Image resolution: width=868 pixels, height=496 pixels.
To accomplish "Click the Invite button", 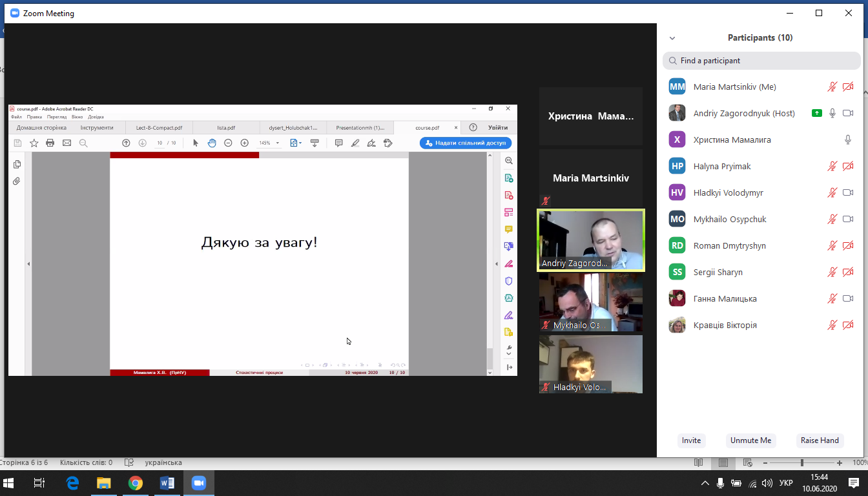I will coord(691,440).
